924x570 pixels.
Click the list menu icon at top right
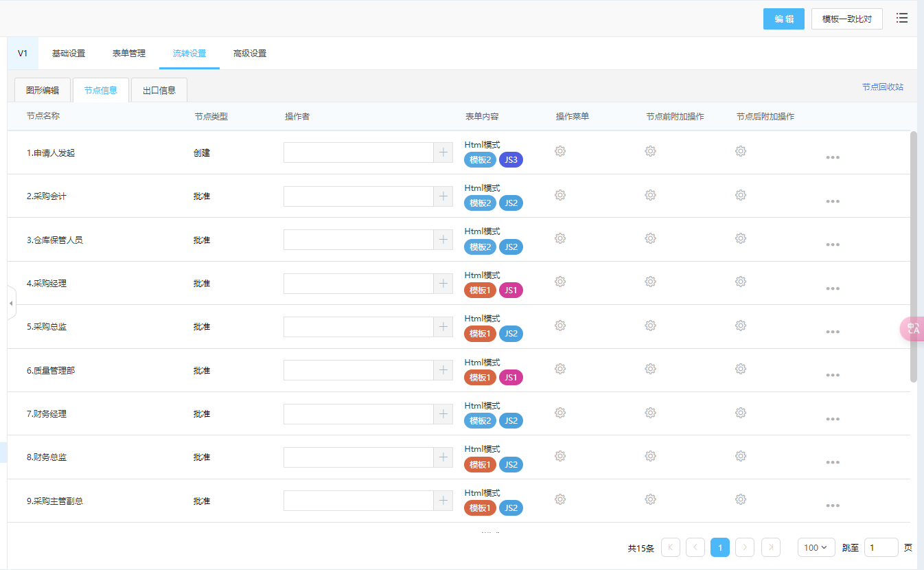coord(902,18)
